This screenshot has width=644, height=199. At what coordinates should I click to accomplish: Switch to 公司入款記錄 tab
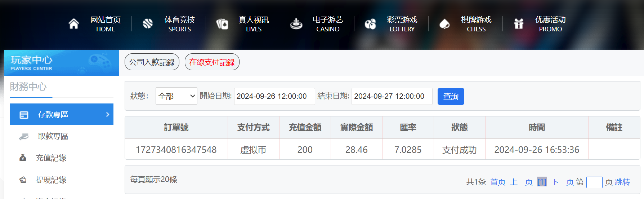152,62
